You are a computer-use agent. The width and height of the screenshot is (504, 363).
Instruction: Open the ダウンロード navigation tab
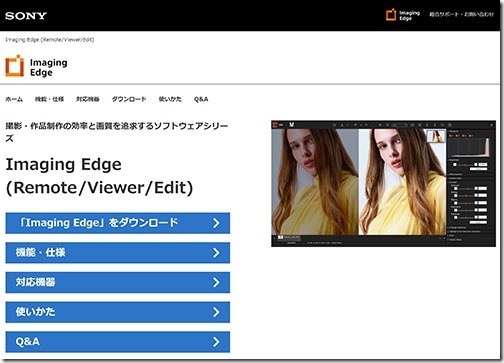[x=129, y=99]
